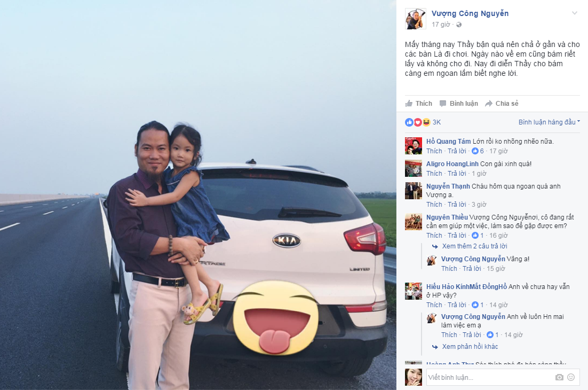
Task: Click the globe privacy icon beside 17 giờ
Action: (459, 25)
